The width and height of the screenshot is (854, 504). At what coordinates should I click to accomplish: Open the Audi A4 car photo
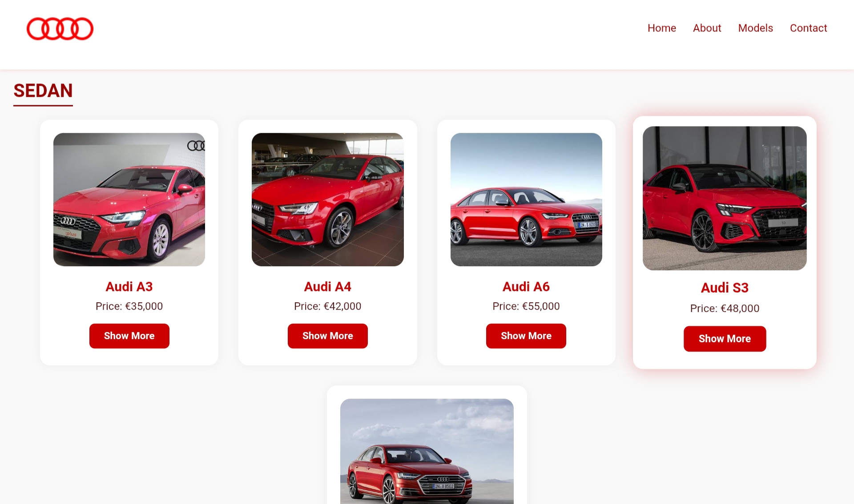[x=328, y=200]
